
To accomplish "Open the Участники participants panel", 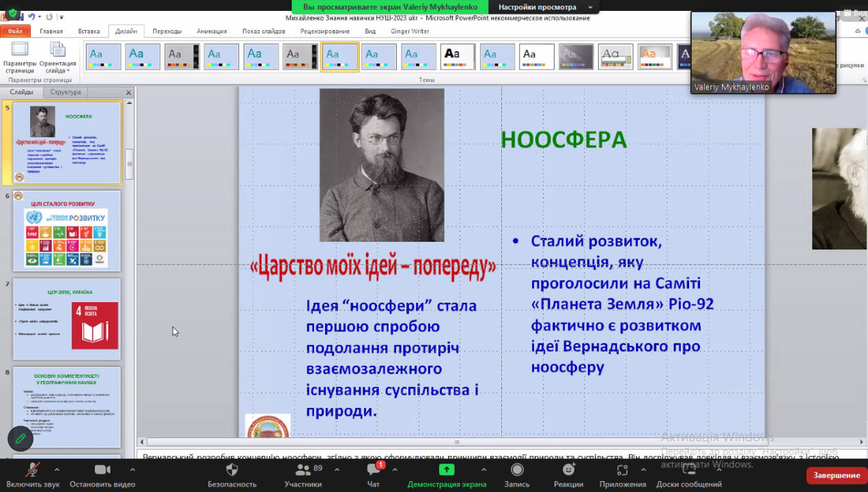I will click(x=303, y=475).
